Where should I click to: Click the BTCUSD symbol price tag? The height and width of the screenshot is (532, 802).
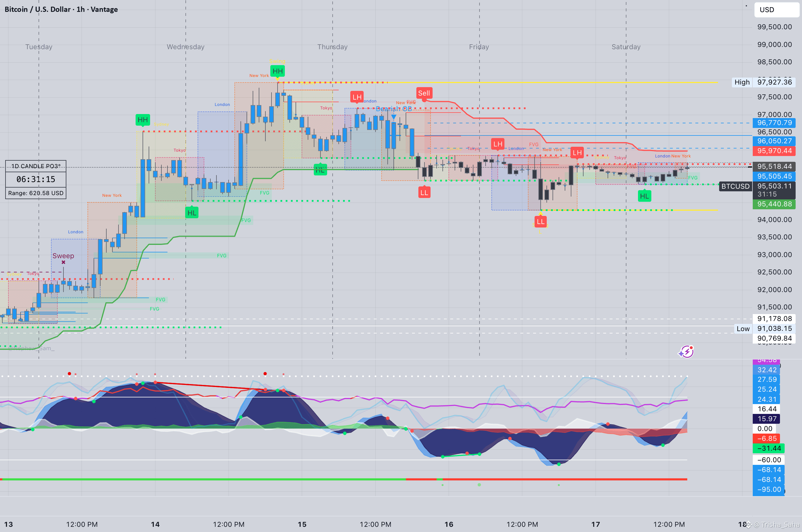[735, 186]
